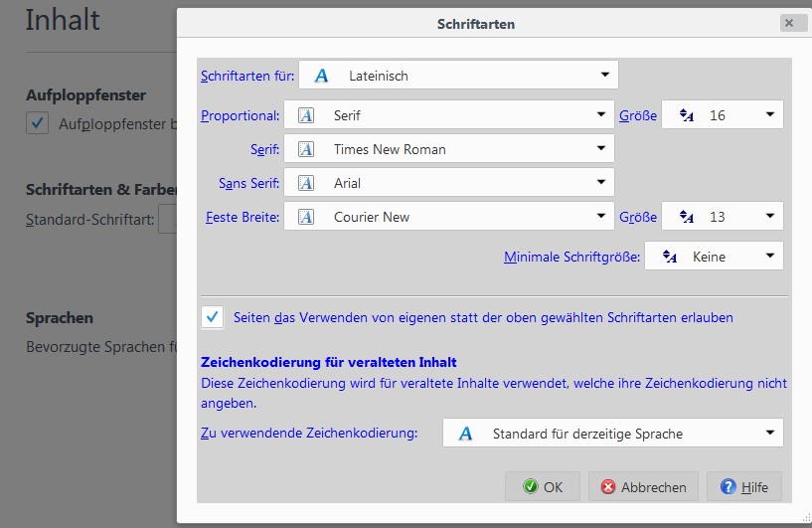Click the Hilfe button

[743, 487]
